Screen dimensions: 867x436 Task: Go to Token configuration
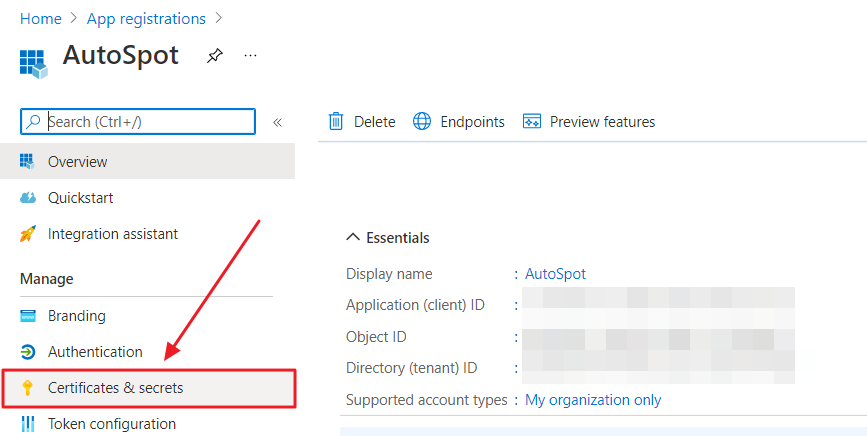click(111, 424)
